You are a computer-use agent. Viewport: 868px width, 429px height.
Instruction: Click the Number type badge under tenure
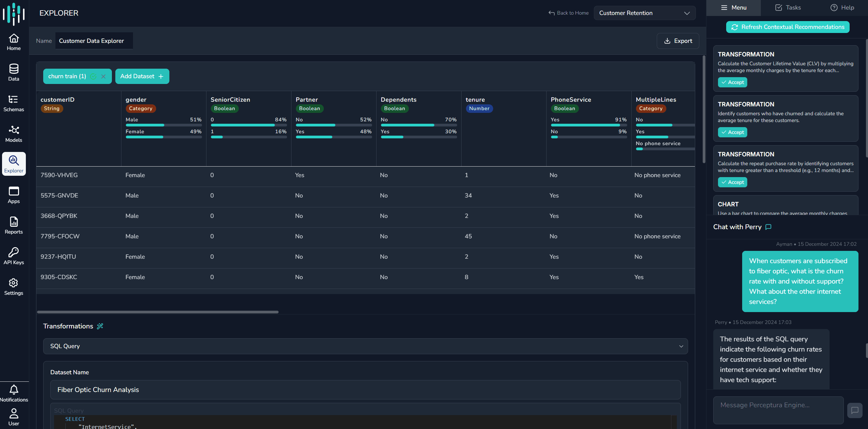479,108
